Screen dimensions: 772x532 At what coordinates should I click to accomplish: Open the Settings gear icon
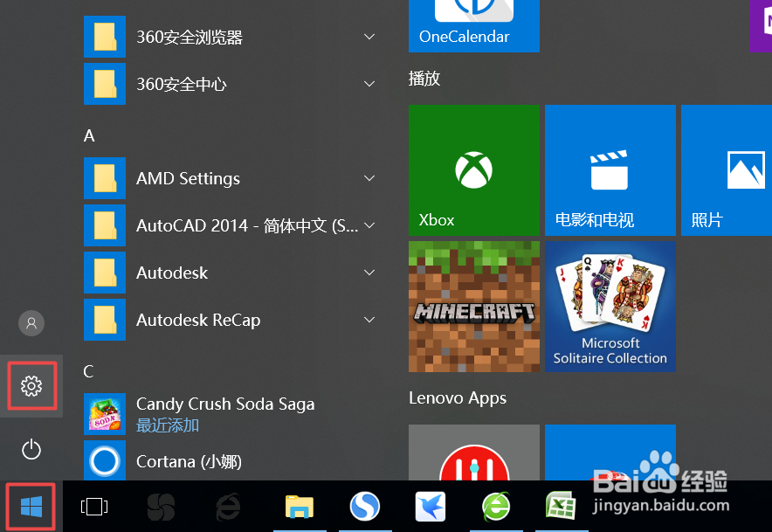31,386
